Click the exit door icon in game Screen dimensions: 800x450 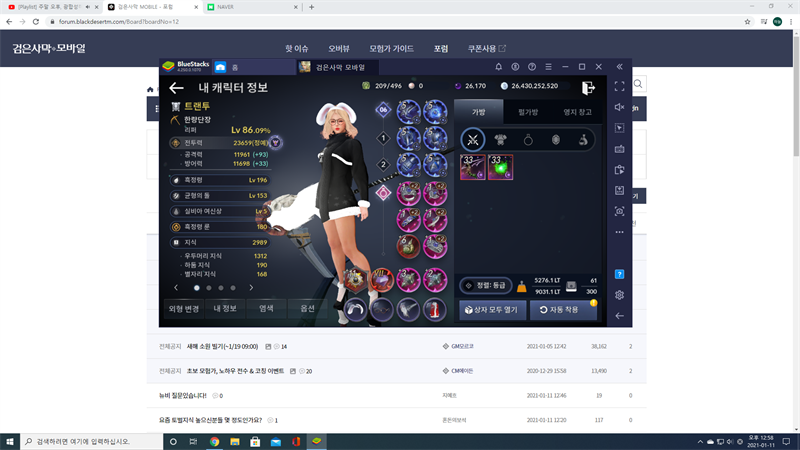[589, 88]
